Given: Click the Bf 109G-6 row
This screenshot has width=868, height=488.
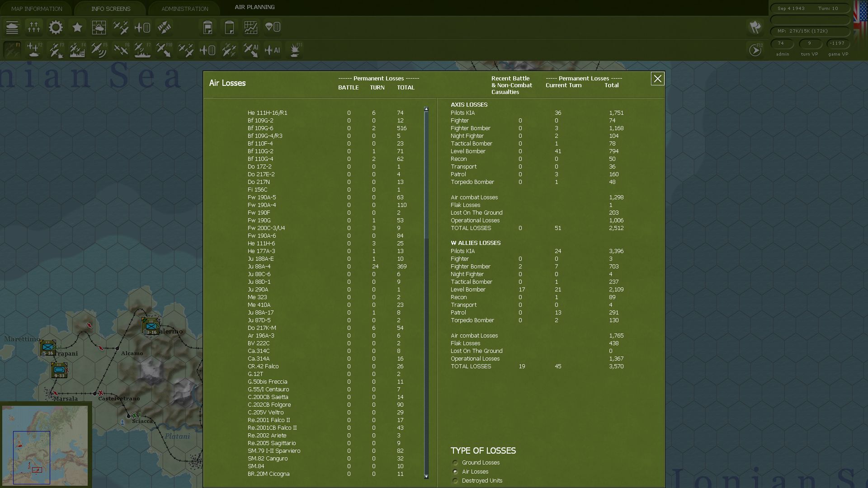Looking at the screenshot, I should pyautogui.click(x=328, y=128).
